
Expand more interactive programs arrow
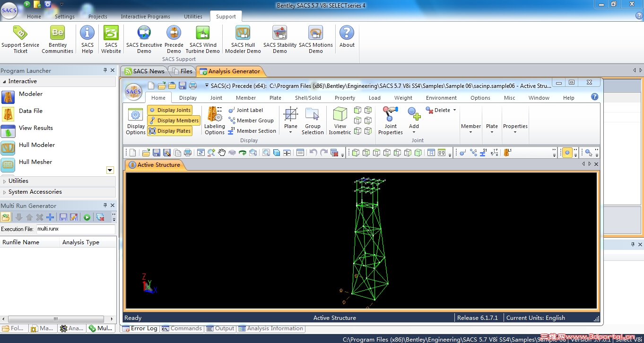[x=110, y=170]
